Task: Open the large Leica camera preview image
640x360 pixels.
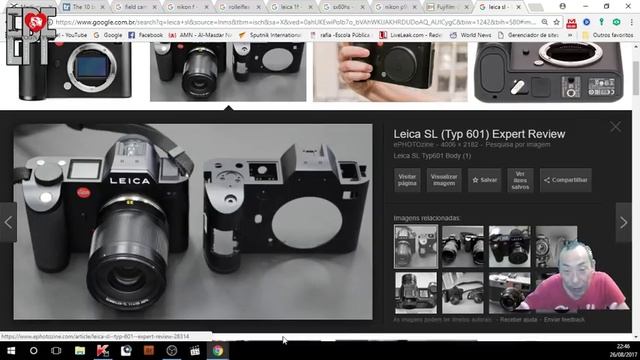Action: point(193,222)
